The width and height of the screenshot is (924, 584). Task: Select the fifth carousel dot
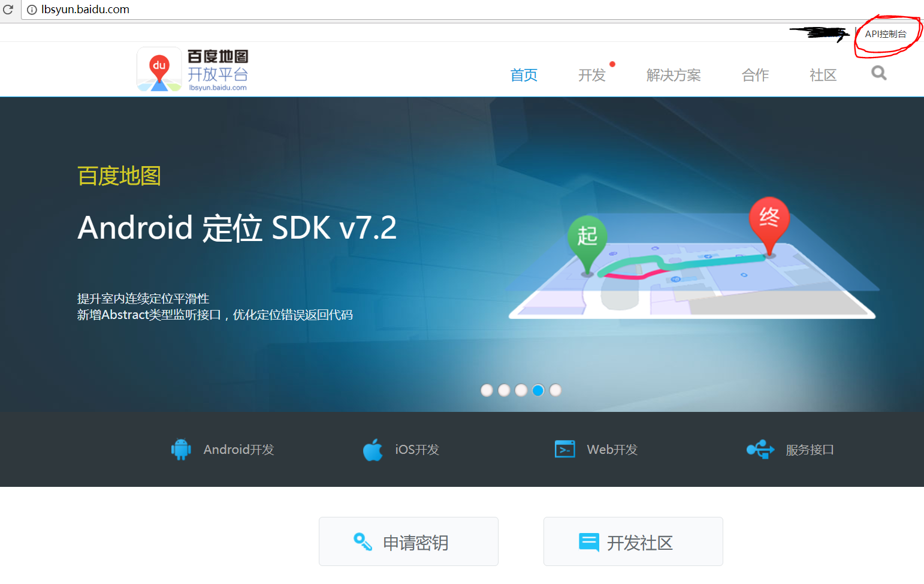(555, 390)
